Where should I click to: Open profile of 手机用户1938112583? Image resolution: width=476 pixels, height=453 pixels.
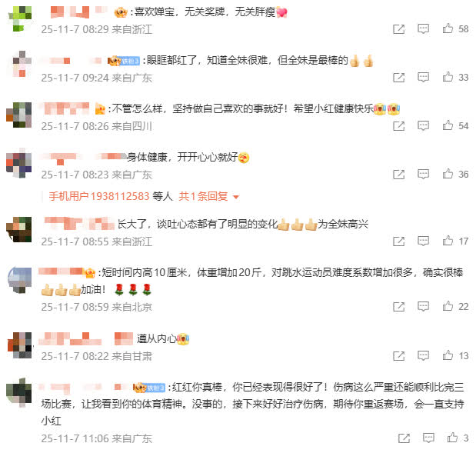pos(99,196)
